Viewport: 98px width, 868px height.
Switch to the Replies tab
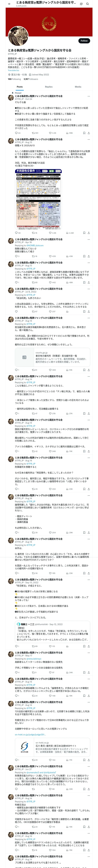(49, 87)
